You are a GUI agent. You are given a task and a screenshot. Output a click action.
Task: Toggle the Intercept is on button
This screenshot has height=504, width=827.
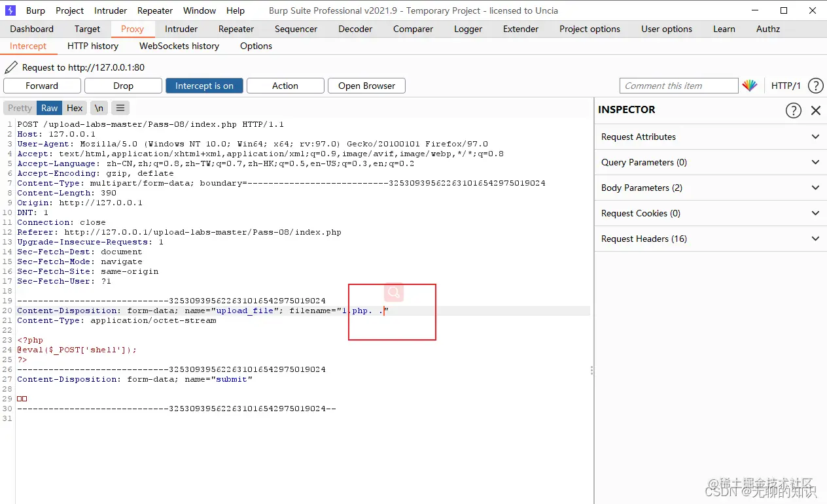204,86
